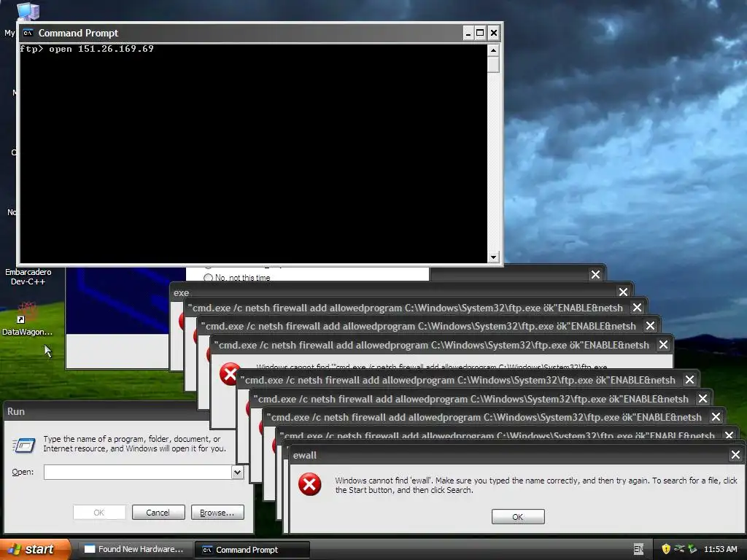The image size is (747, 560).
Task: Click the 11:53 AM taskbar clock
Action: pyautogui.click(x=720, y=549)
